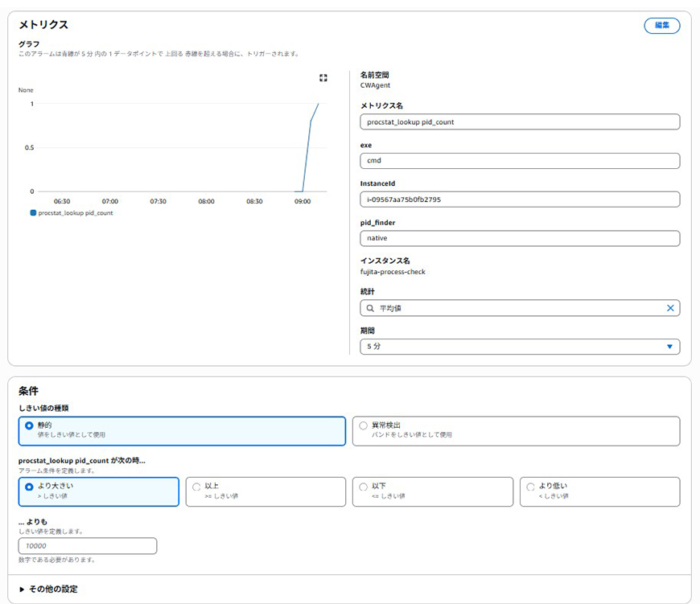Enlarge the graph with the fullscreen icon
The width and height of the screenshot is (700, 604).
tap(323, 78)
